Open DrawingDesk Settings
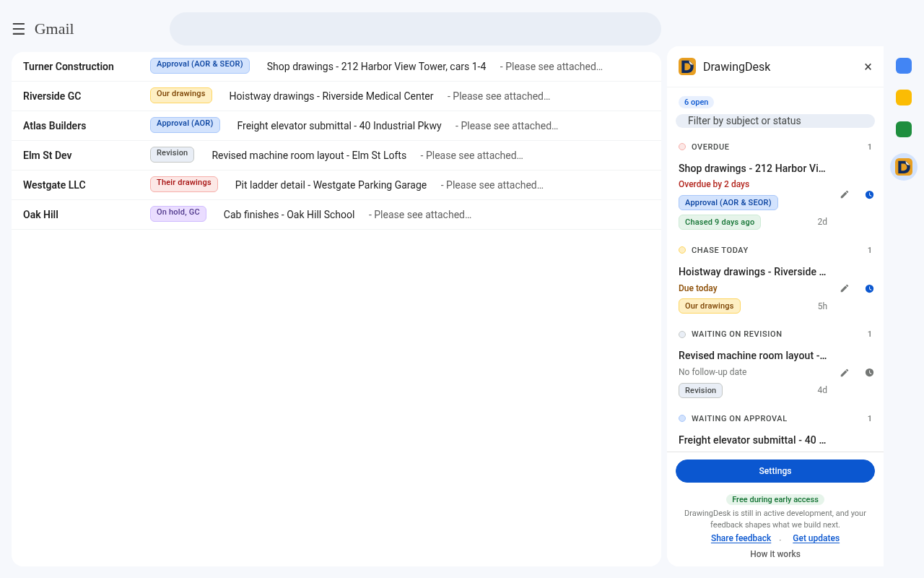 click(775, 471)
